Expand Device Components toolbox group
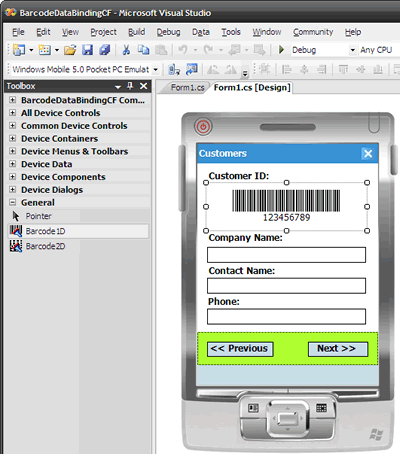Viewport: 400px width, 454px height. click(12, 177)
